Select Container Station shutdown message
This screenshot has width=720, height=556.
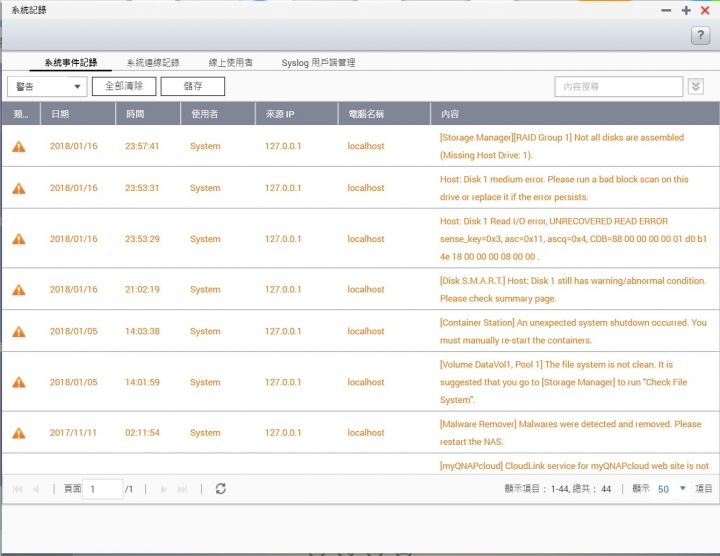573,331
